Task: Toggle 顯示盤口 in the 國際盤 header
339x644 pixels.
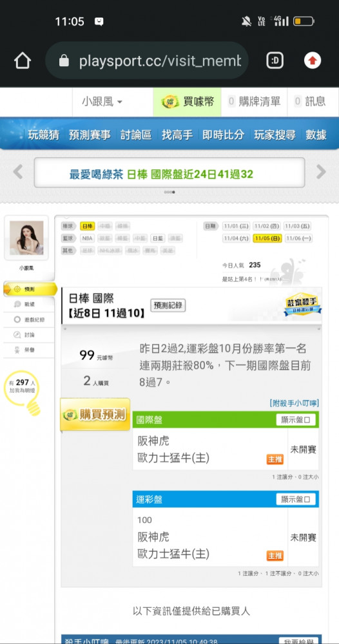Action: [x=295, y=420]
